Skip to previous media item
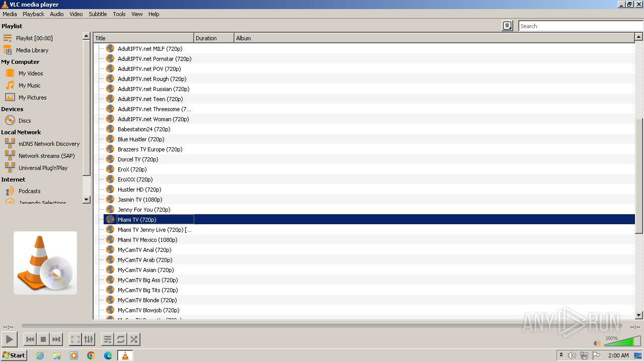 pos(30,339)
